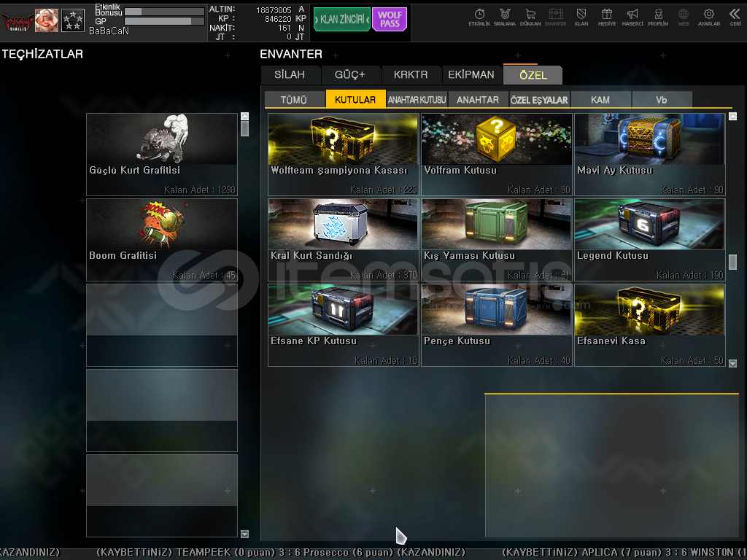
Task: Open the HEDİYE gift icon
Action: tap(607, 17)
